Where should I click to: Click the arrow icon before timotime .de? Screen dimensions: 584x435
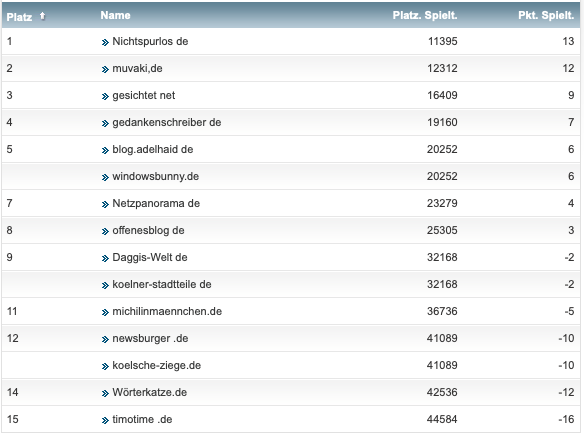point(105,420)
